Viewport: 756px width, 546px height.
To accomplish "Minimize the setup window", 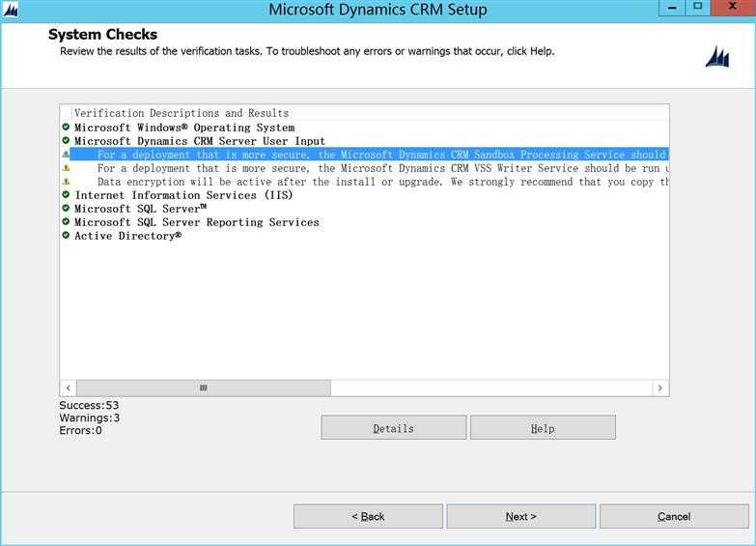I will point(672,7).
